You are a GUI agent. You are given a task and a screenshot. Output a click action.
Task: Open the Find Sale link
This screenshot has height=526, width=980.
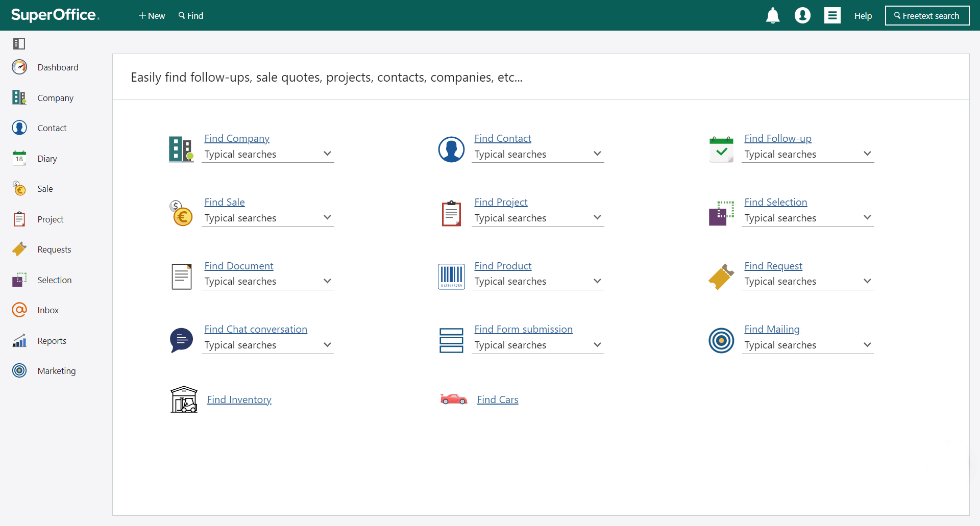pyautogui.click(x=225, y=202)
